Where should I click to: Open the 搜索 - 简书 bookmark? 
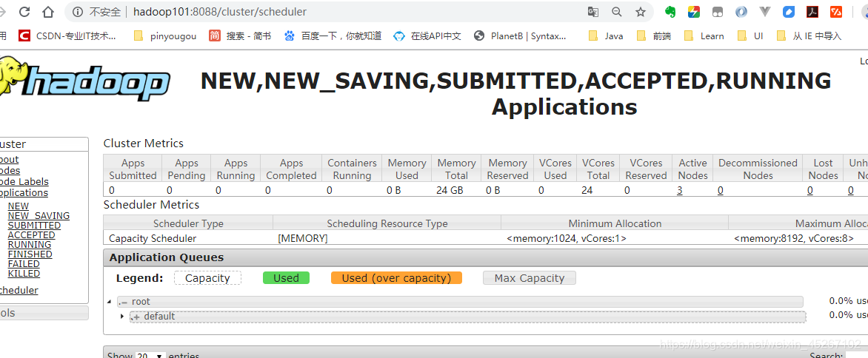coord(240,36)
